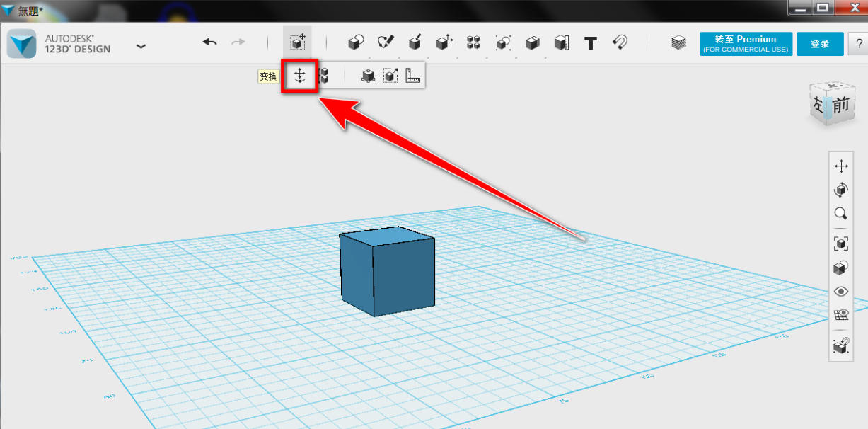Viewport: 868px width, 429px height.
Task: Expand the application menu chevron
Action: point(141,46)
